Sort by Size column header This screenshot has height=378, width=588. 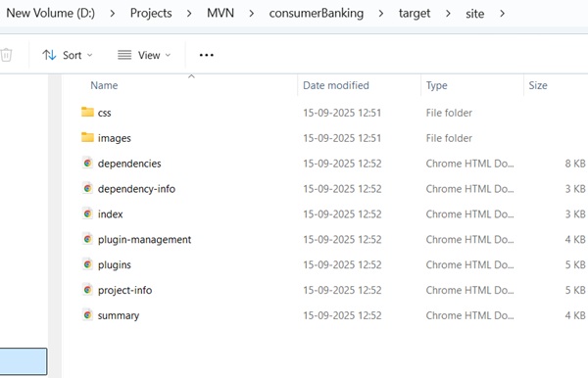pyautogui.click(x=538, y=85)
